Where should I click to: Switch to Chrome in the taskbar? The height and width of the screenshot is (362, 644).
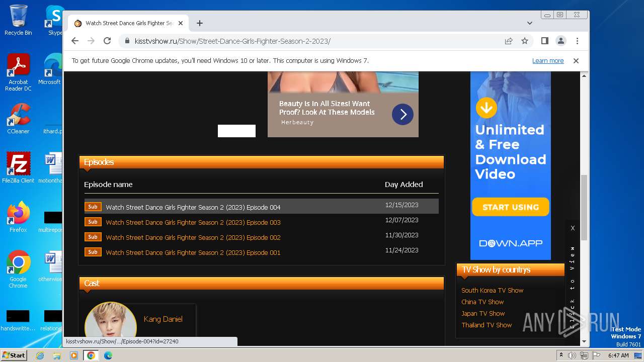point(91,355)
